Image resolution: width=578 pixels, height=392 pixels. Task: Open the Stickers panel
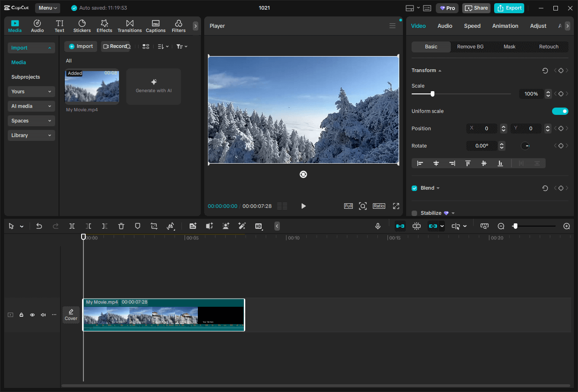tap(82, 26)
